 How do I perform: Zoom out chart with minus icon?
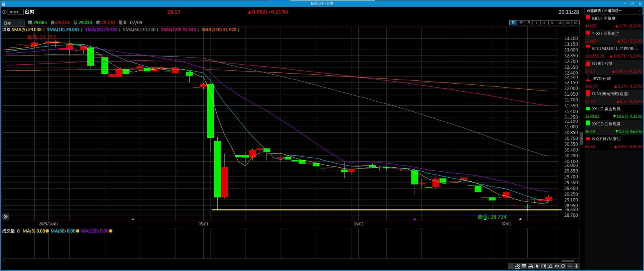[570, 266]
